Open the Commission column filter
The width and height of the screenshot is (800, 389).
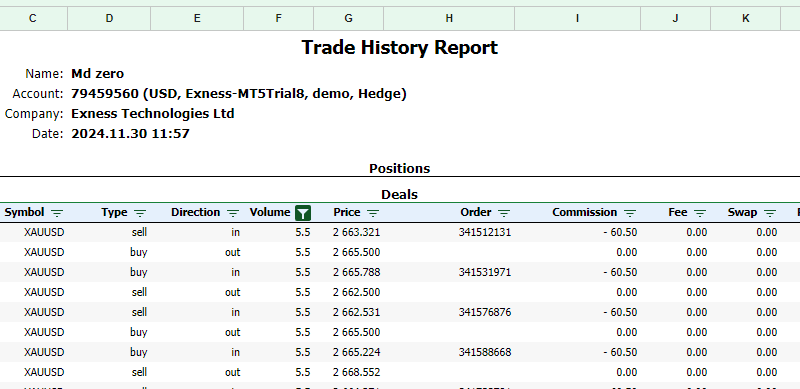coord(630,213)
